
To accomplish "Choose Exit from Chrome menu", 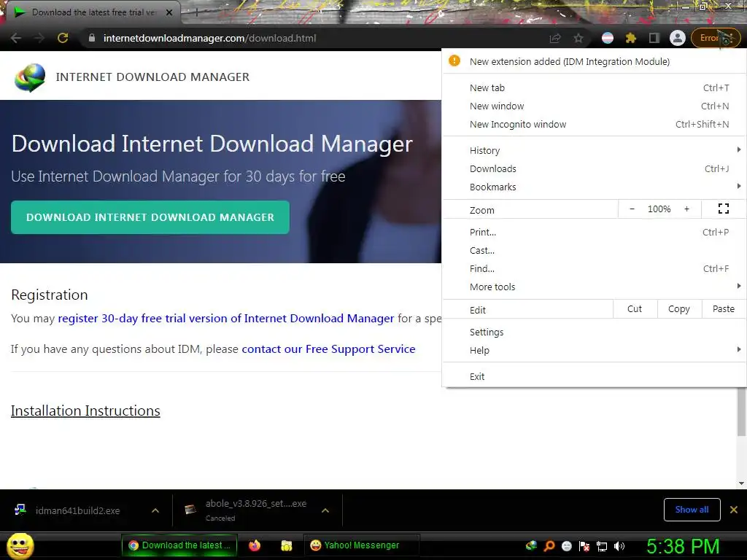I will 594,377.
